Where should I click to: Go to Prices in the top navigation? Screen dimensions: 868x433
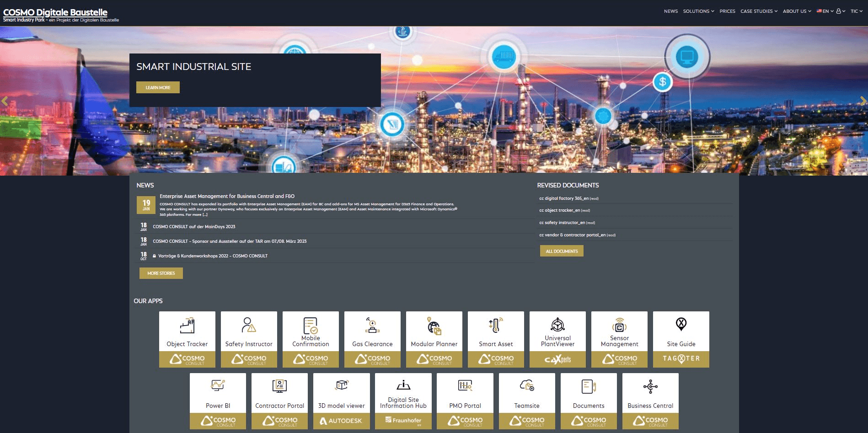click(727, 11)
